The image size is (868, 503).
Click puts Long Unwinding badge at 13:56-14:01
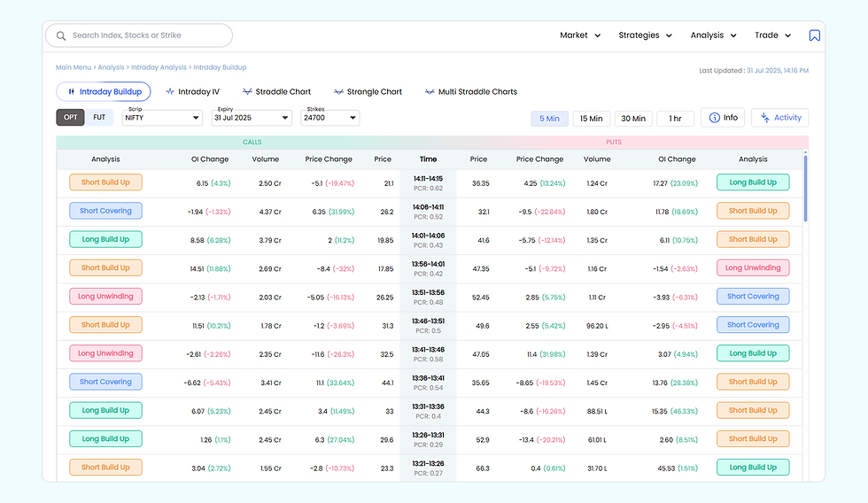click(753, 267)
